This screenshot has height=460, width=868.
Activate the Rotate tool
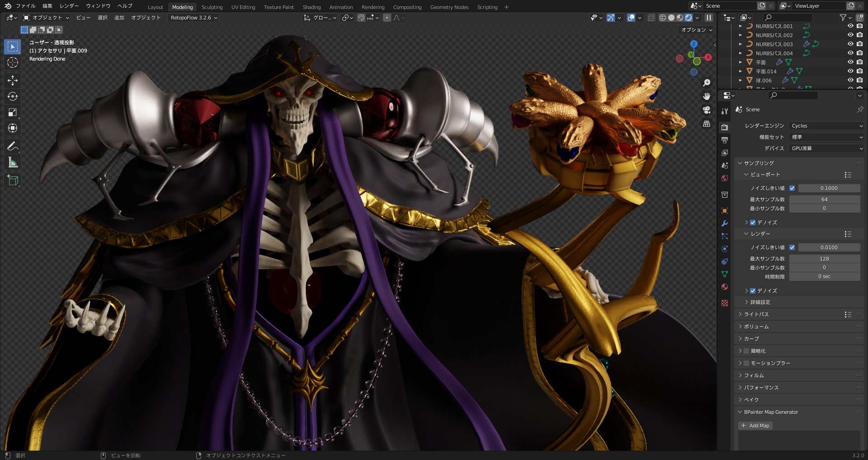[x=13, y=96]
